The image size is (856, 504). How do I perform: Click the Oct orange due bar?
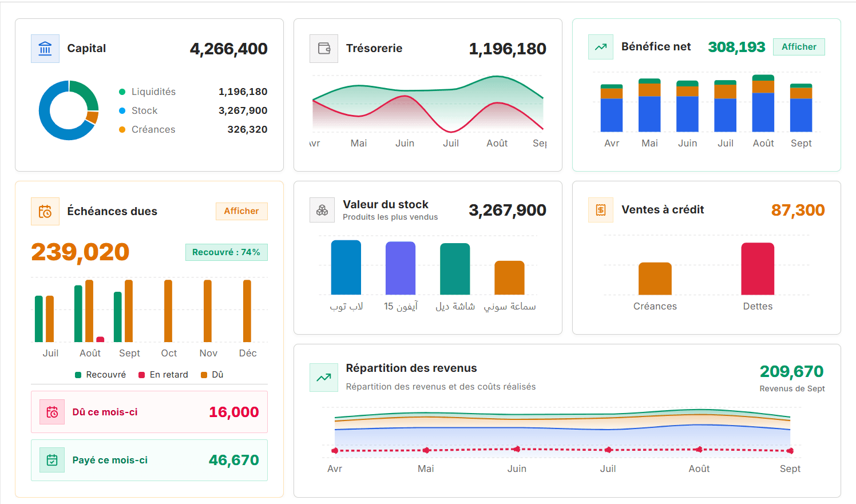click(168, 311)
